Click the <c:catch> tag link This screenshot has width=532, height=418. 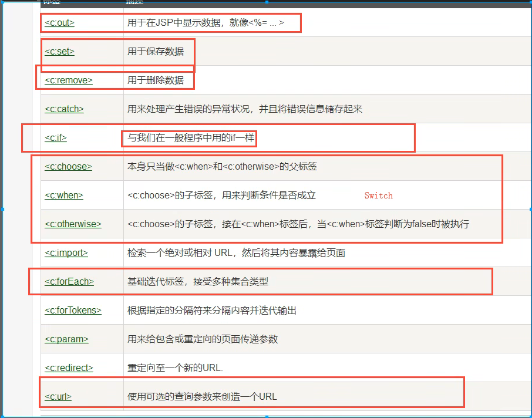64,109
